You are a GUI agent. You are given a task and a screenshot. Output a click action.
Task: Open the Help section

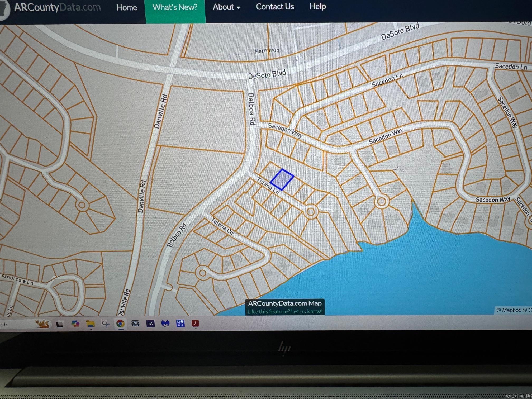click(317, 7)
